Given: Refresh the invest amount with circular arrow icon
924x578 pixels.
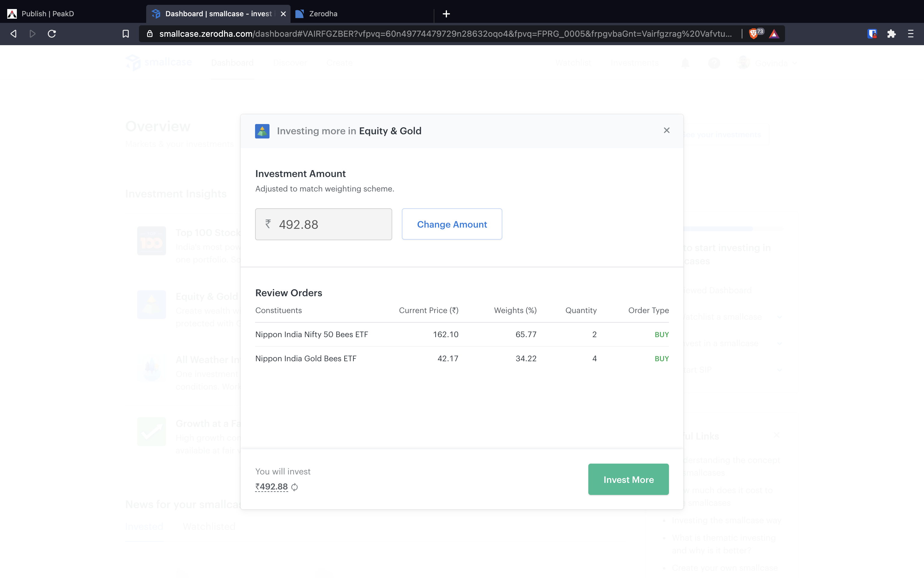Looking at the screenshot, I should [x=294, y=487].
